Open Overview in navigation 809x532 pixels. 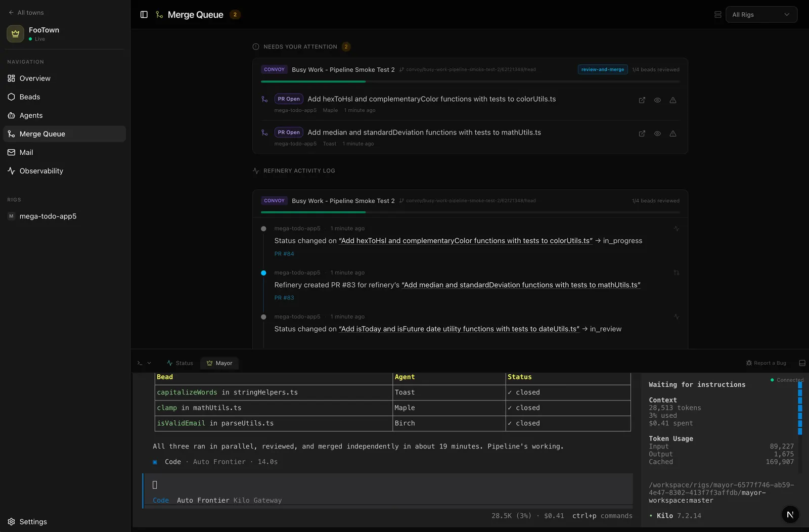[65, 78]
